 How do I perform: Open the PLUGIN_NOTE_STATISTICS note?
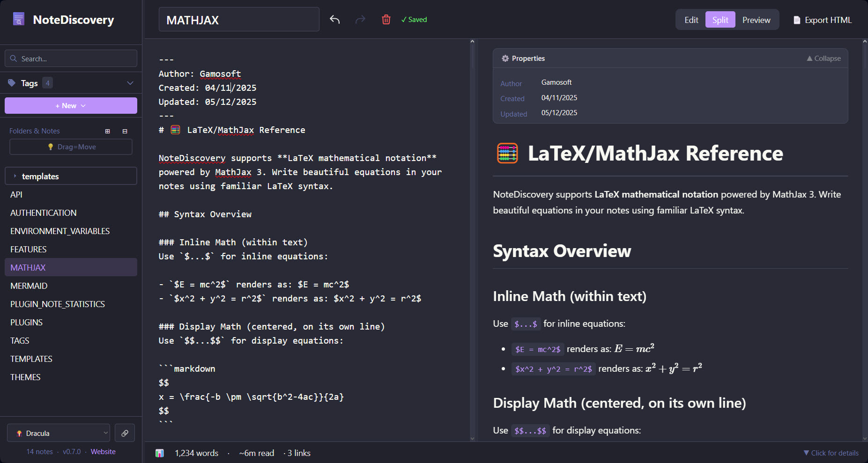[71, 304]
